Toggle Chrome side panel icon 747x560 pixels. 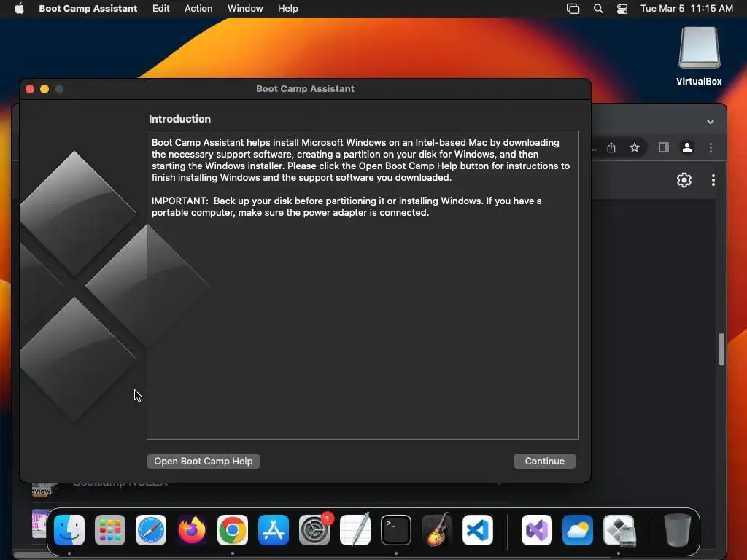pos(664,147)
